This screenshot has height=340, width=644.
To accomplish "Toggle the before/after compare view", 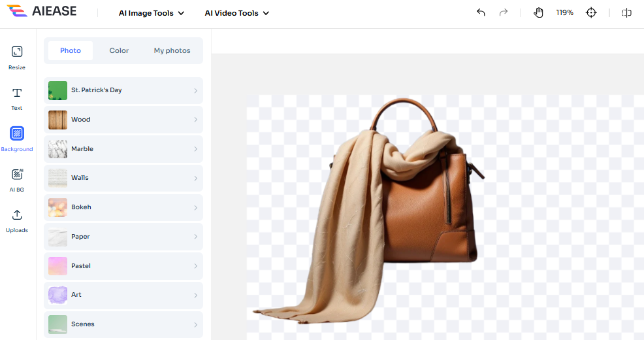I will [626, 12].
